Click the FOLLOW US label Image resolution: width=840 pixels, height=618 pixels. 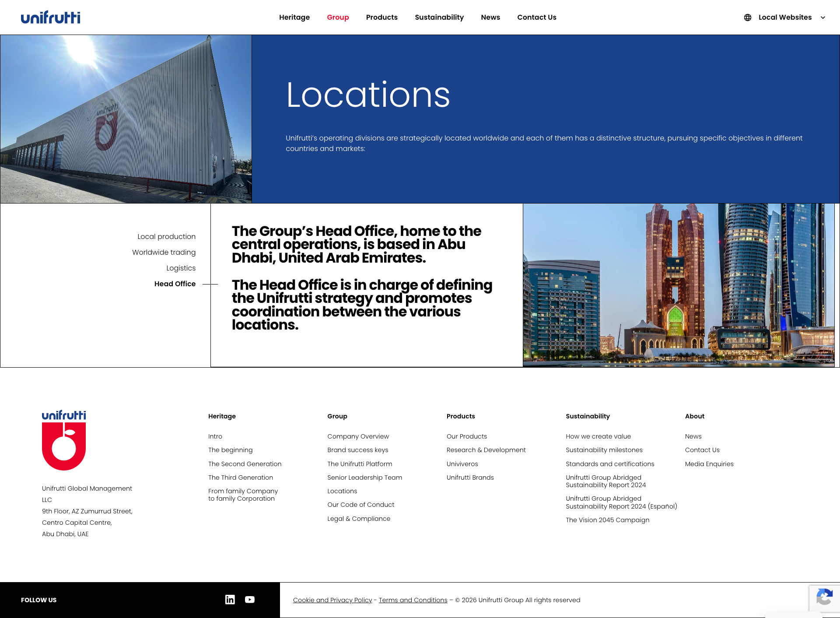(x=38, y=600)
